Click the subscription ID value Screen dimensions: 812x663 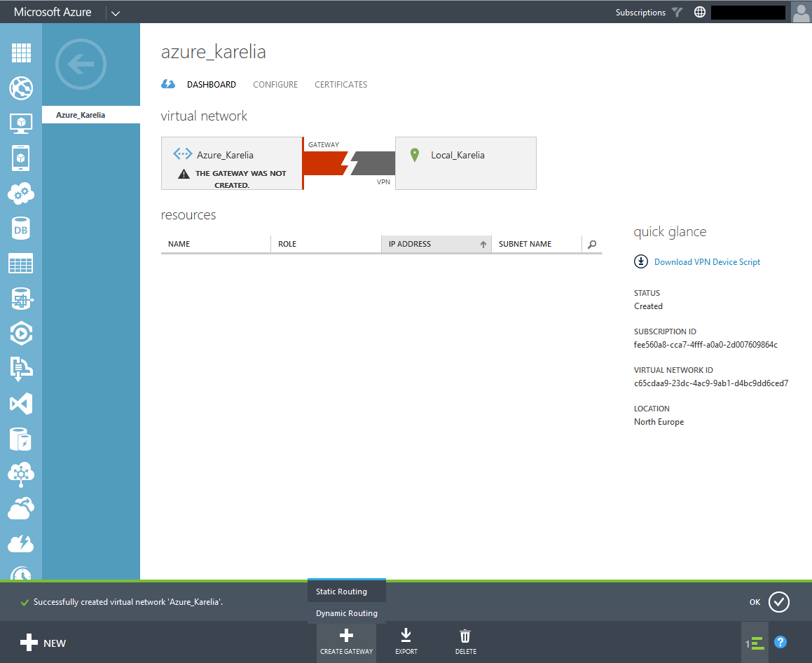706,345
